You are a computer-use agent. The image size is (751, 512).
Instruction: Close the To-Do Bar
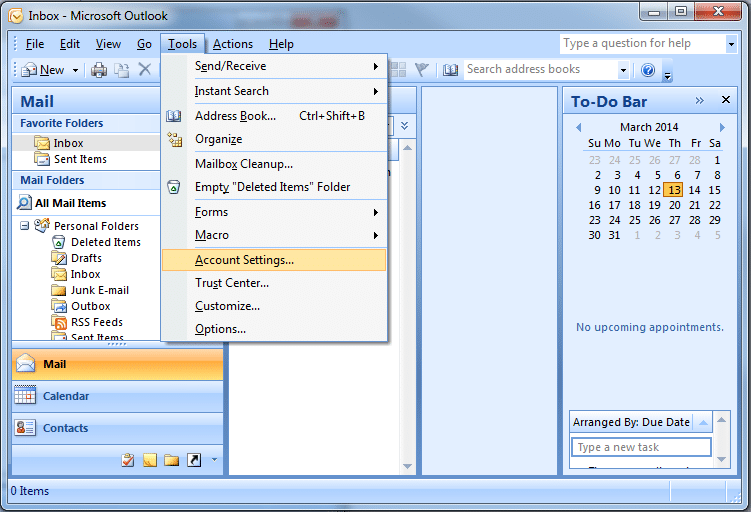tap(726, 100)
